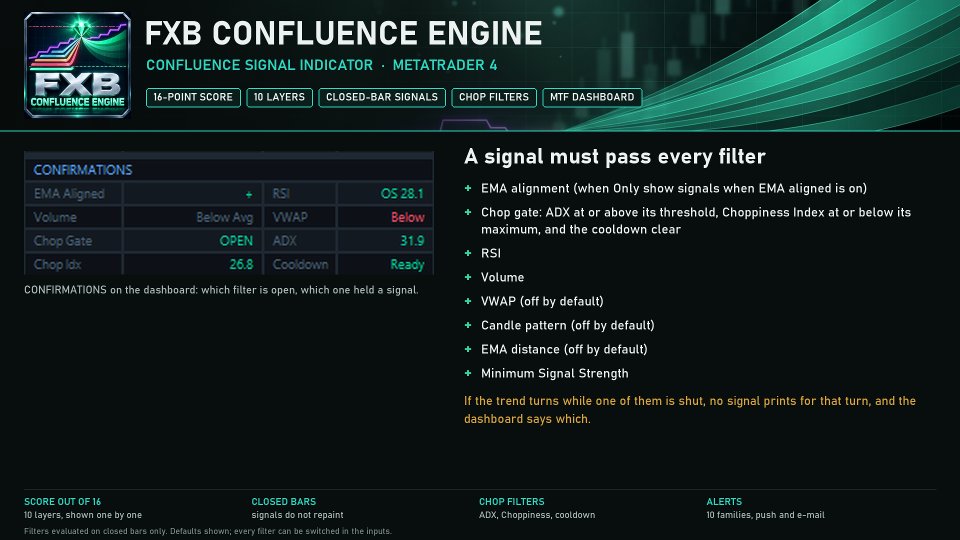Screen dimensions: 960x540
Task: Select the EMA Aligned row label
Action: [x=69, y=194]
